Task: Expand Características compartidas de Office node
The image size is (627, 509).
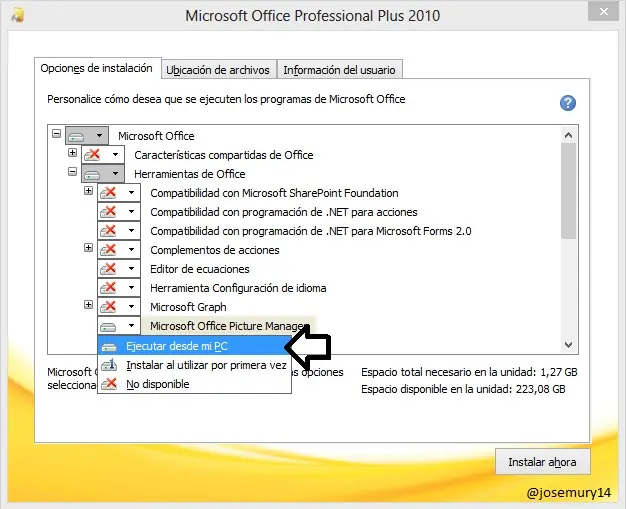Action: point(72,152)
